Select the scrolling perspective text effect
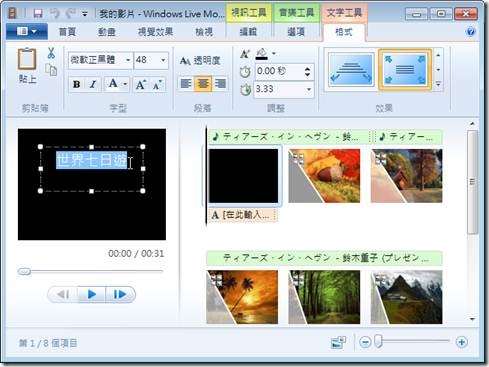This screenshot has width=489, height=367. point(351,70)
